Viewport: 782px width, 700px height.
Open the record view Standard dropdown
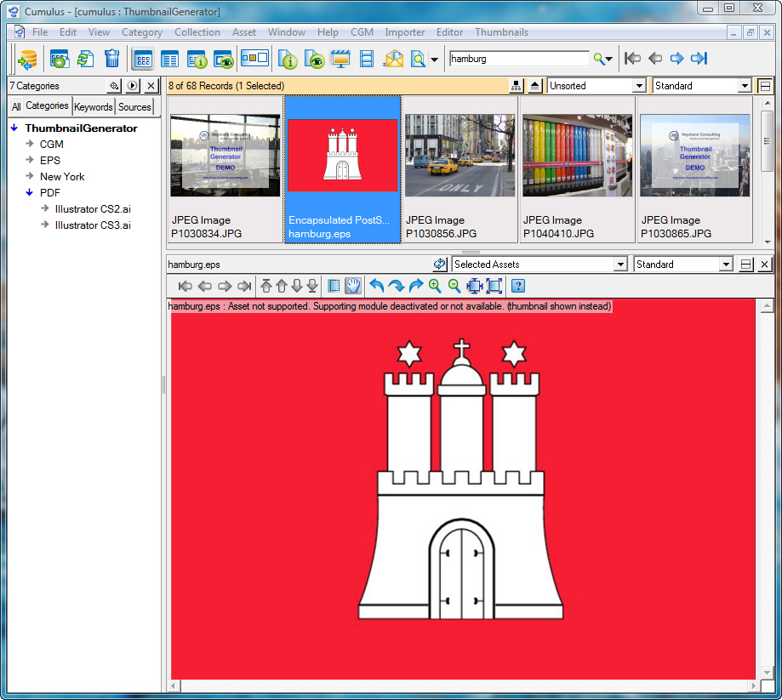pos(745,86)
